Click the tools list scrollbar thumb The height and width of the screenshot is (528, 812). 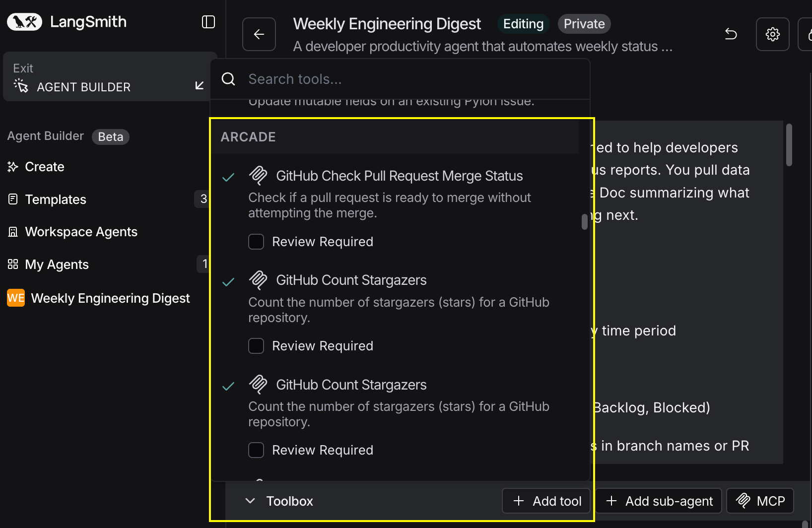coord(585,221)
